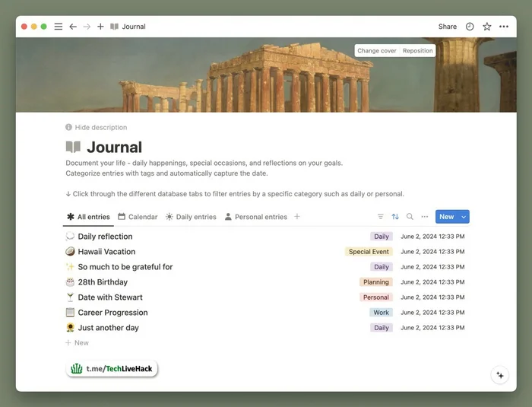Open database view options ellipsis

[x=425, y=217]
